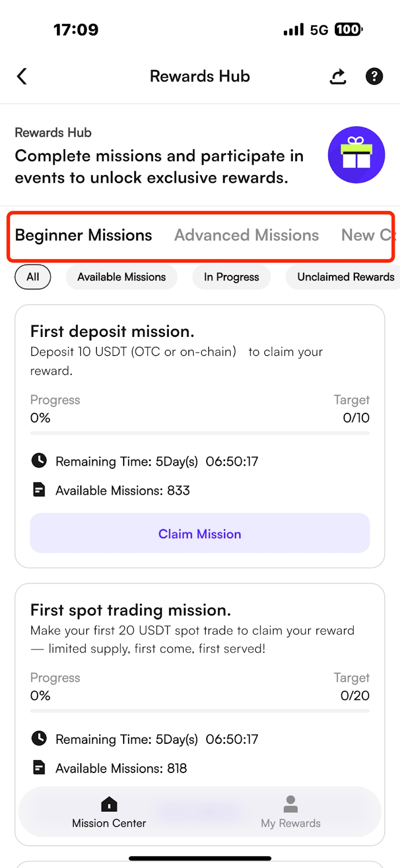Tap document icon beside Available Missions: 833
The height and width of the screenshot is (868, 400).
coord(39,490)
